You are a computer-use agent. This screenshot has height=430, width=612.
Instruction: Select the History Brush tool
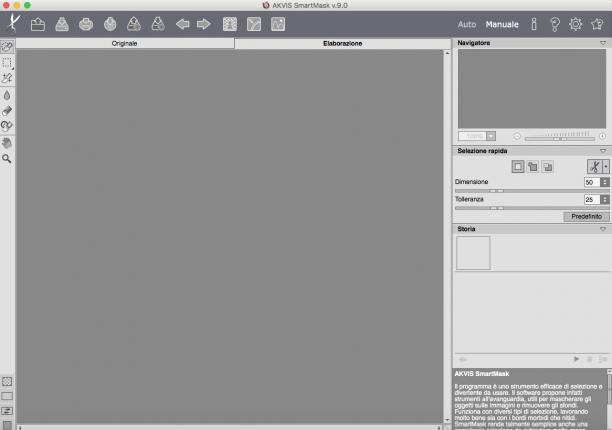tap(7, 126)
